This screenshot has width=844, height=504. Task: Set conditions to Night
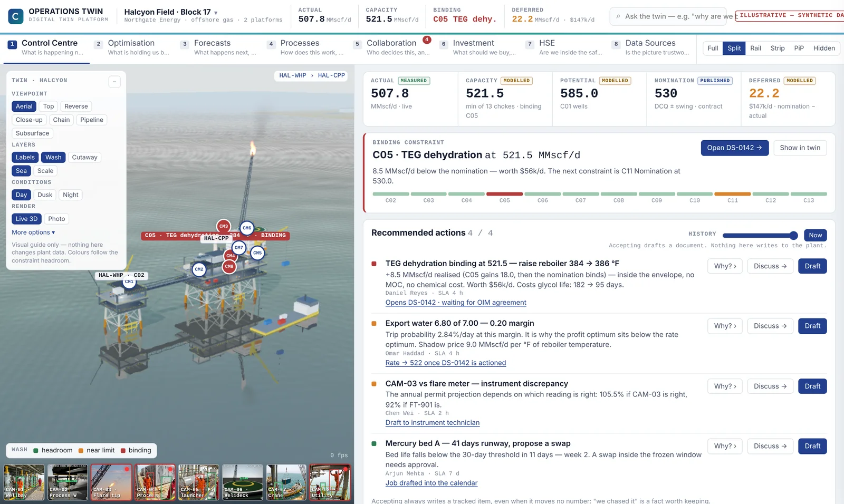pyautogui.click(x=71, y=195)
